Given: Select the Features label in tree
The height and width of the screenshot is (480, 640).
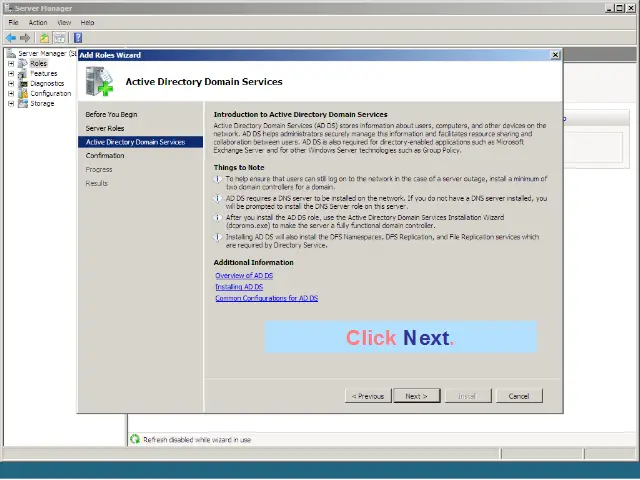Looking at the screenshot, I should click(44, 74).
